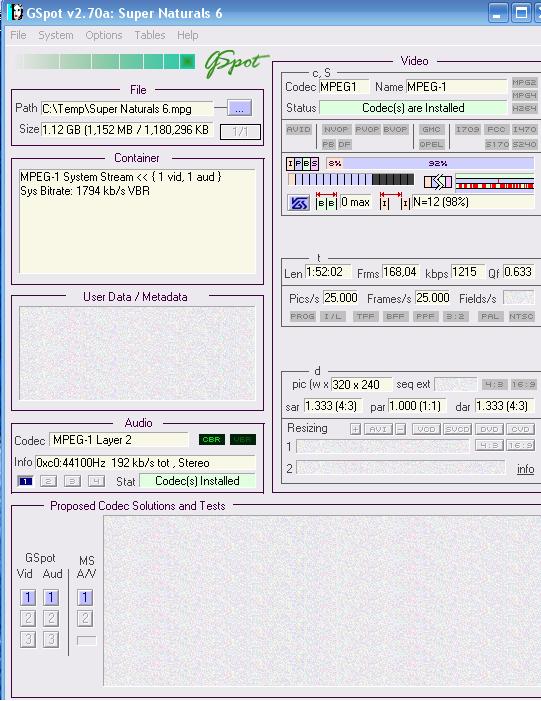This screenshot has height=701, width=541.
Task: Toggle the audio VBR indicator
Action: point(243,439)
